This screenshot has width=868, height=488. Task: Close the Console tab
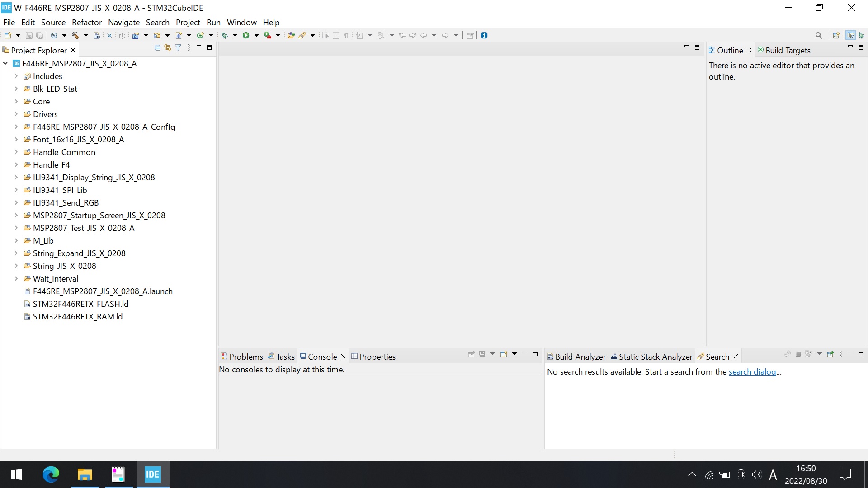343,357
